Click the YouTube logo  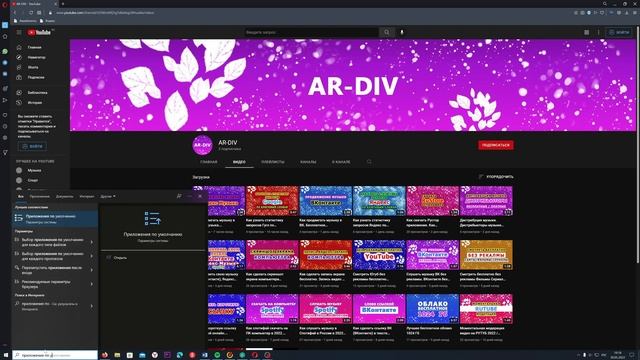pyautogui.click(x=39, y=32)
